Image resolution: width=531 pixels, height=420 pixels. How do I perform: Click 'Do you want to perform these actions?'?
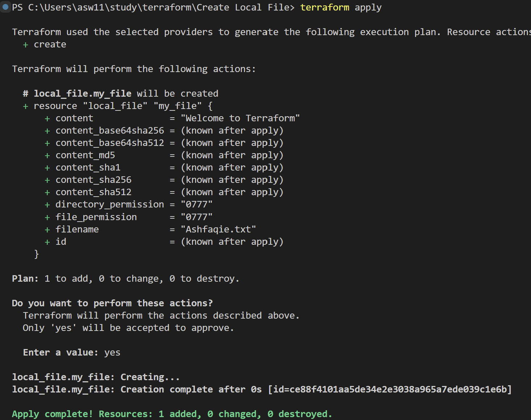pos(112,303)
